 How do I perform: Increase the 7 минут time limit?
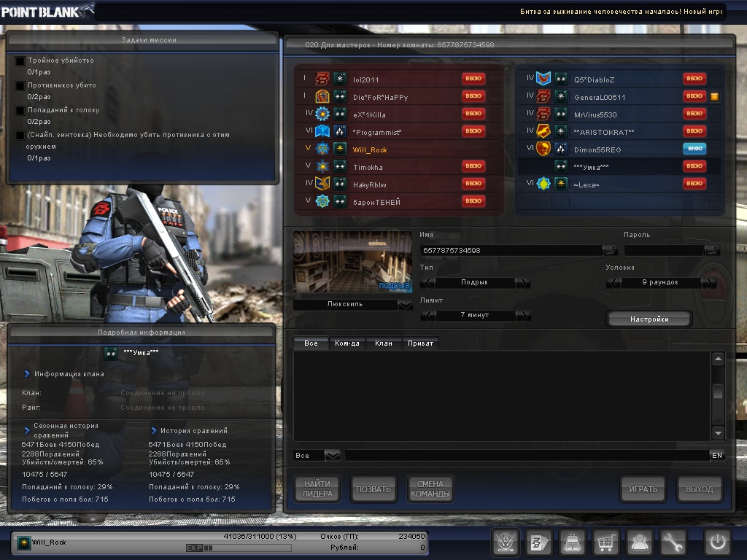[523, 316]
